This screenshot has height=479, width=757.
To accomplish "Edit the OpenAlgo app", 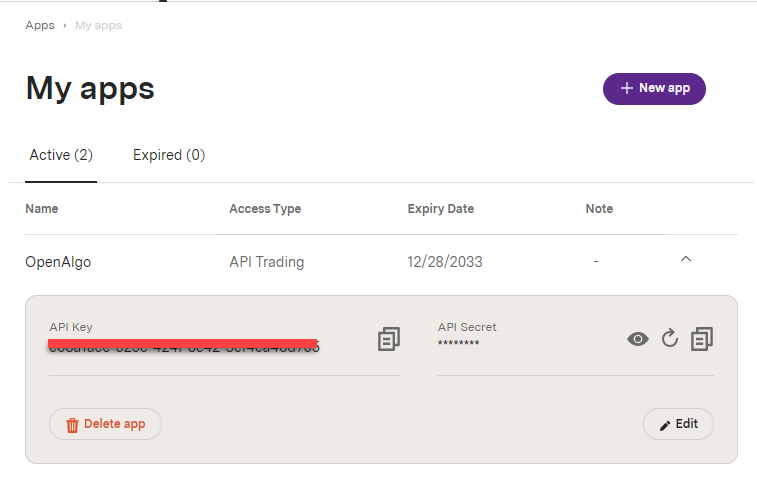I will 678,424.
